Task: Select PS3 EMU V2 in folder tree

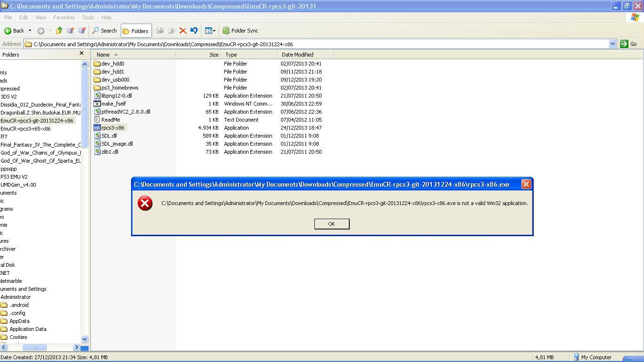Action: click(14, 177)
